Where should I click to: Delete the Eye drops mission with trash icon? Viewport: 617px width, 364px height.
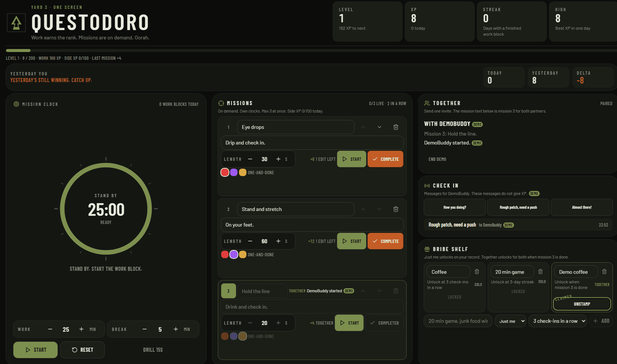[x=396, y=127]
